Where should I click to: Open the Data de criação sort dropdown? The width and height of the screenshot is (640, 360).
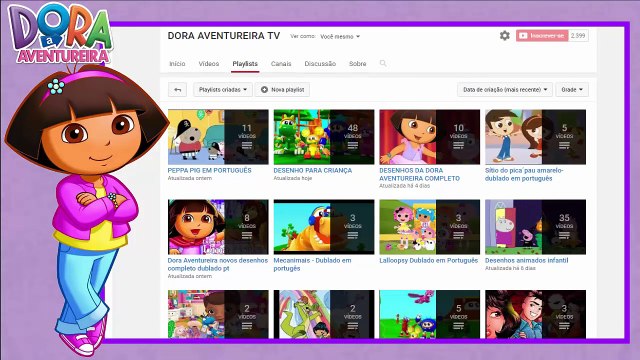tap(505, 90)
